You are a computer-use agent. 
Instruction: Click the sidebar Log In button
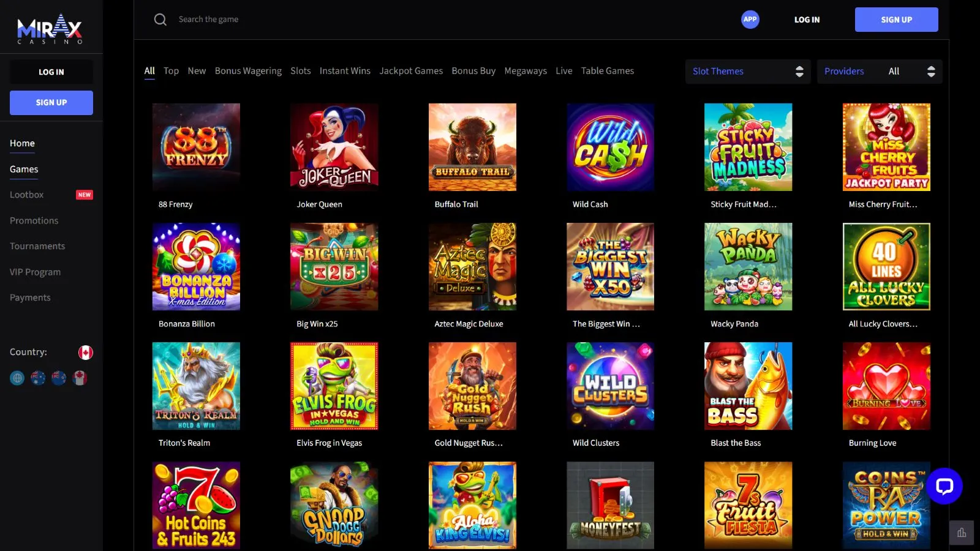[x=51, y=72]
